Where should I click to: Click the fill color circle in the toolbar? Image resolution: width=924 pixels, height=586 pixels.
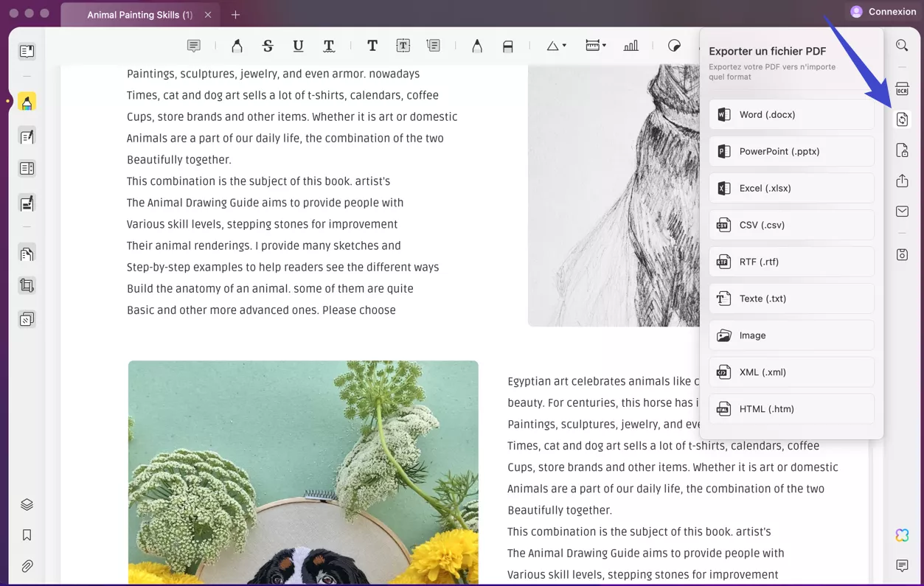pos(673,46)
